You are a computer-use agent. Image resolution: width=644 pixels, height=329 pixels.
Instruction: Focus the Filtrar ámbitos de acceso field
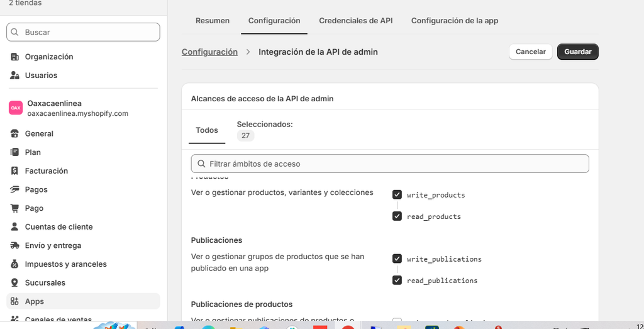tap(390, 164)
